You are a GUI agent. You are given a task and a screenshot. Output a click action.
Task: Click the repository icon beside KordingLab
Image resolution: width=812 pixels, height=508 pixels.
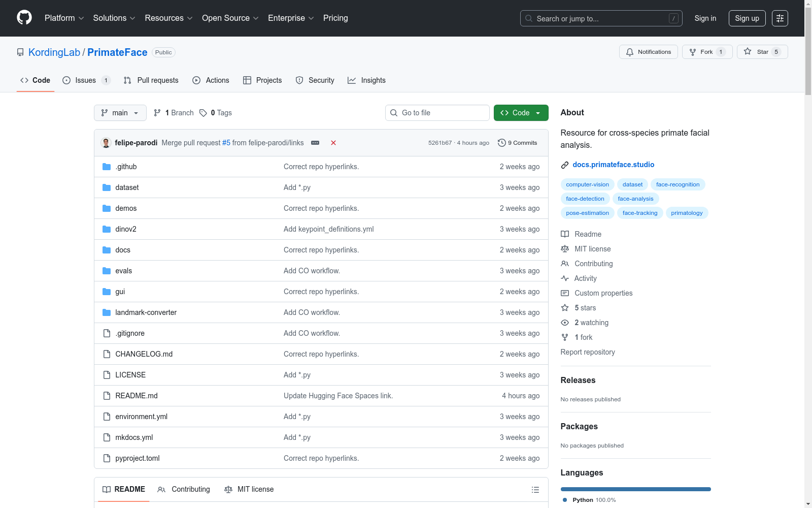[20, 52]
